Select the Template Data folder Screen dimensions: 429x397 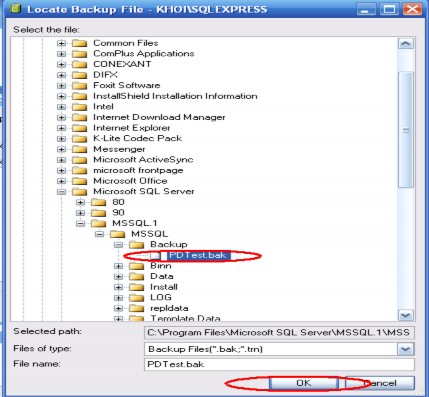pos(185,318)
